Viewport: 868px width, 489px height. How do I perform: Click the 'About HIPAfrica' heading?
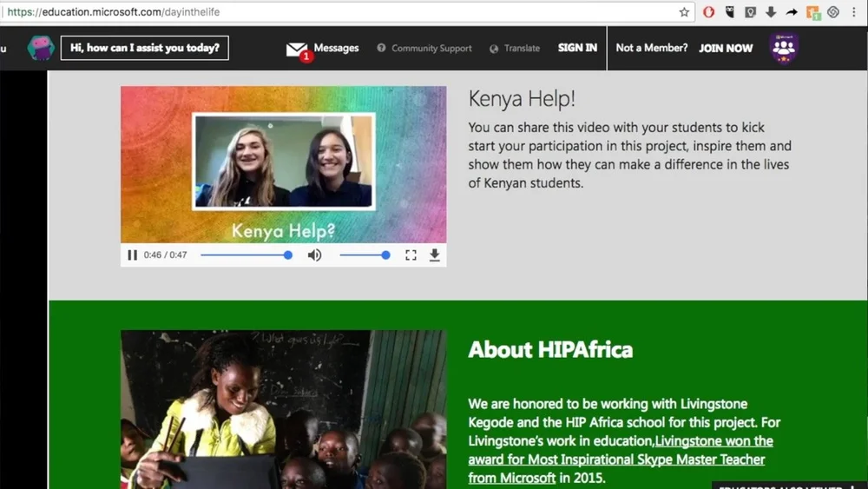coord(550,349)
